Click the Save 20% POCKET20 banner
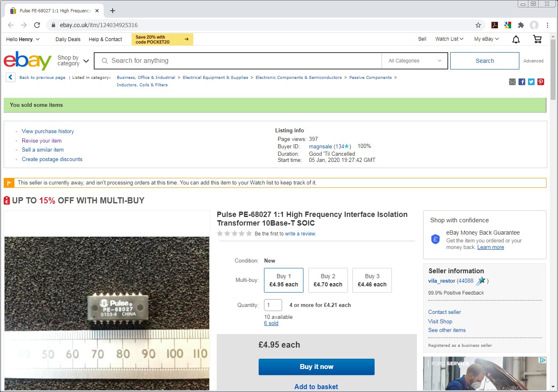 (162, 39)
